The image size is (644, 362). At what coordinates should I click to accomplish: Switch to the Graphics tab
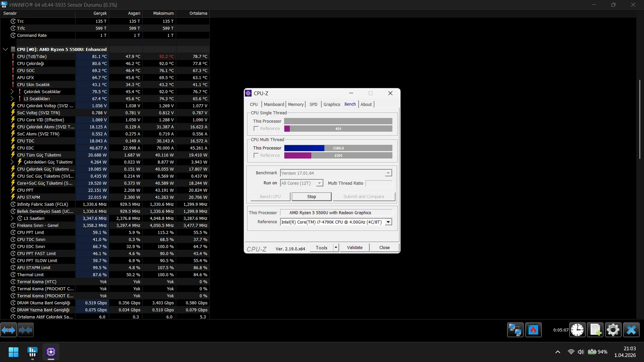click(332, 105)
